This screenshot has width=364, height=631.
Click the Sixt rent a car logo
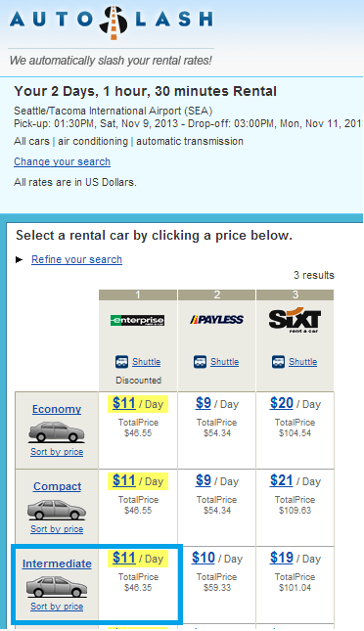click(295, 320)
